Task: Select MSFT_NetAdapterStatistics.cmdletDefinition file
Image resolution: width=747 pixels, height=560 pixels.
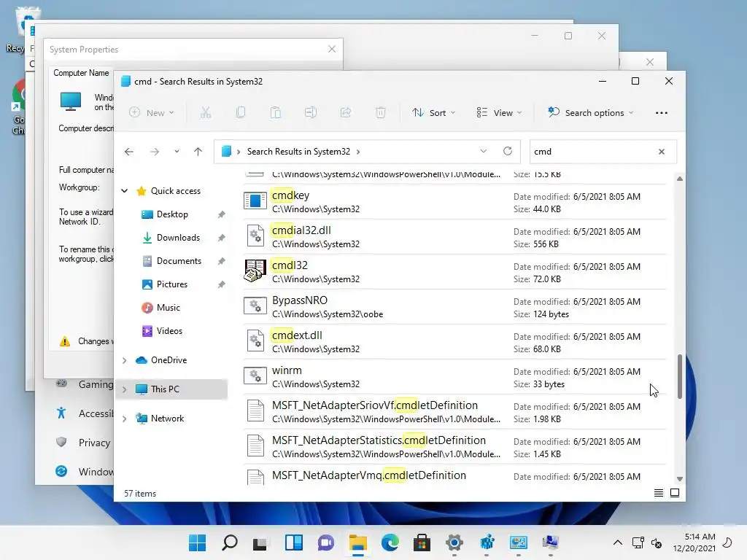Action: click(x=379, y=440)
